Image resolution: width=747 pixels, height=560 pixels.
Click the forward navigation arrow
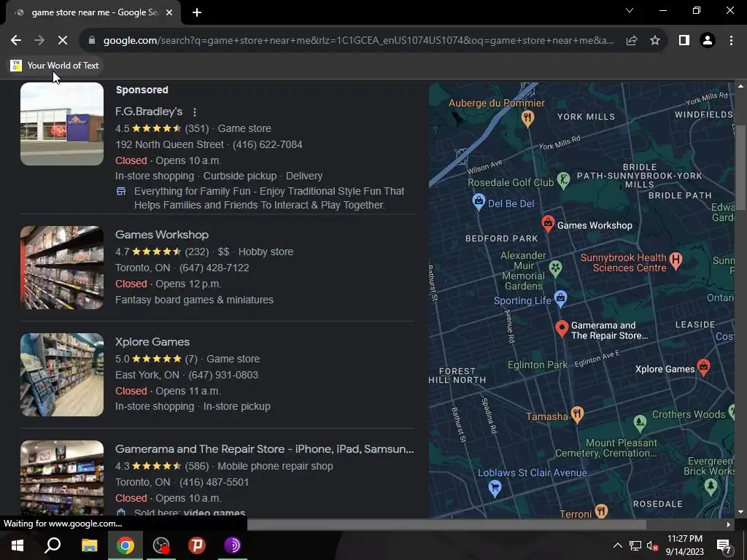[39, 41]
